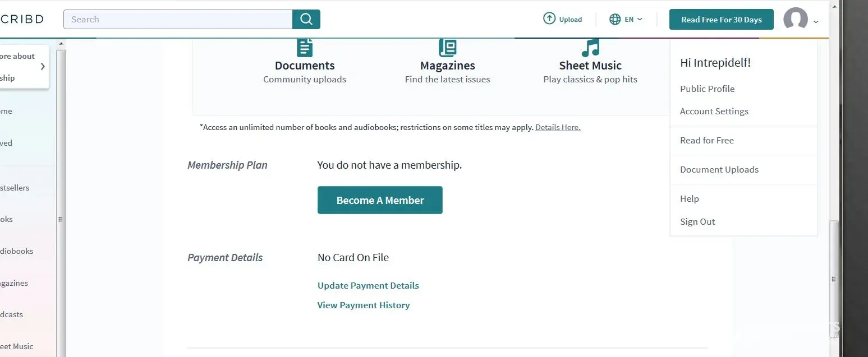Click the sidebar scrollbar up arrow
Viewport: 868px width, 357px height.
pyautogui.click(x=61, y=44)
